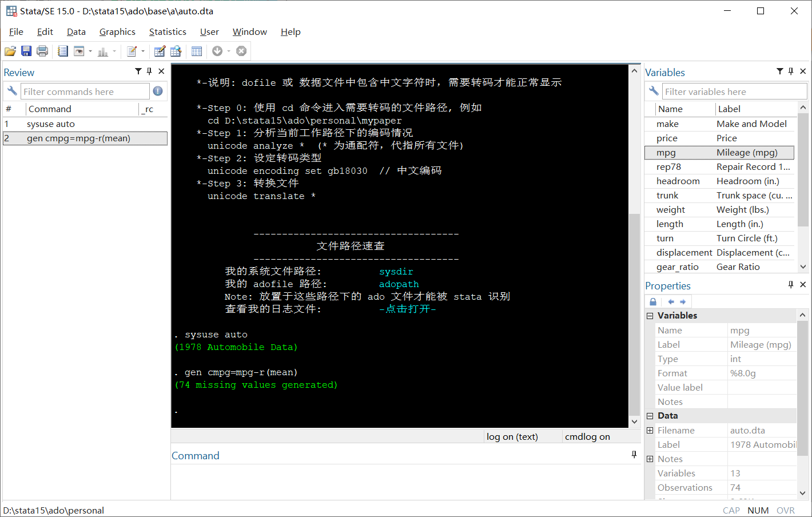Click into the Command input area
The width and height of the screenshot is (812, 517).
coord(405,482)
